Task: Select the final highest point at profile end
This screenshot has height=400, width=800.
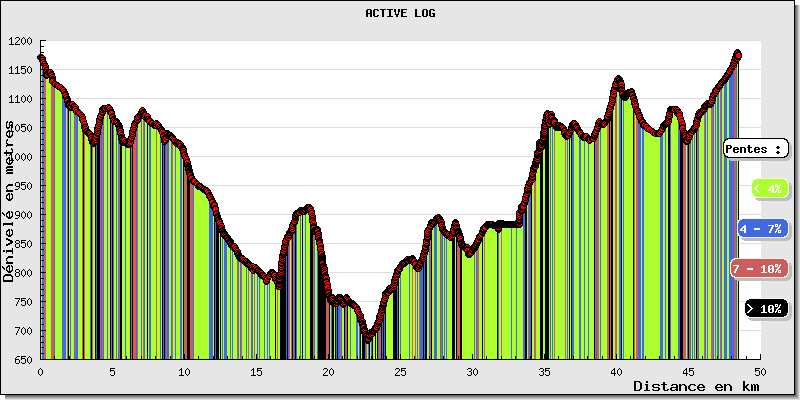Action: pyautogui.click(x=738, y=54)
